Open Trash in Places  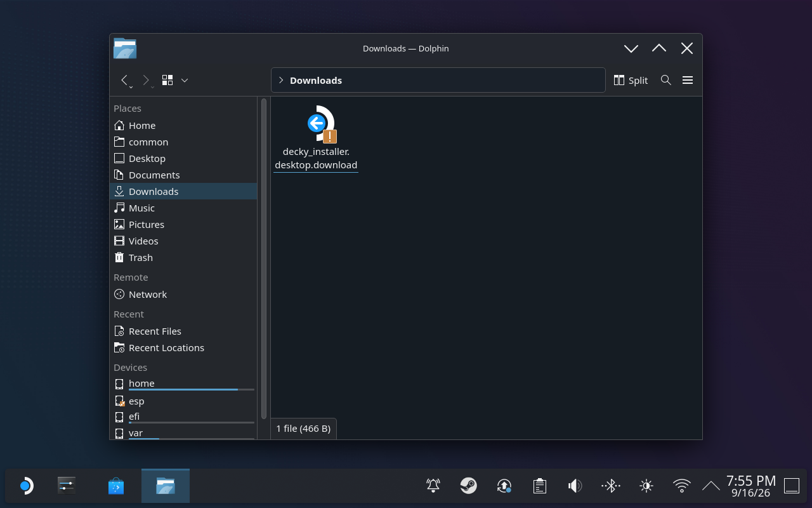click(x=183, y=258)
